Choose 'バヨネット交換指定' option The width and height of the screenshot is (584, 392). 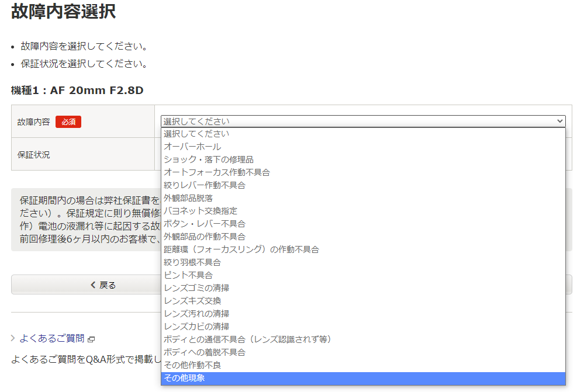[x=200, y=211]
